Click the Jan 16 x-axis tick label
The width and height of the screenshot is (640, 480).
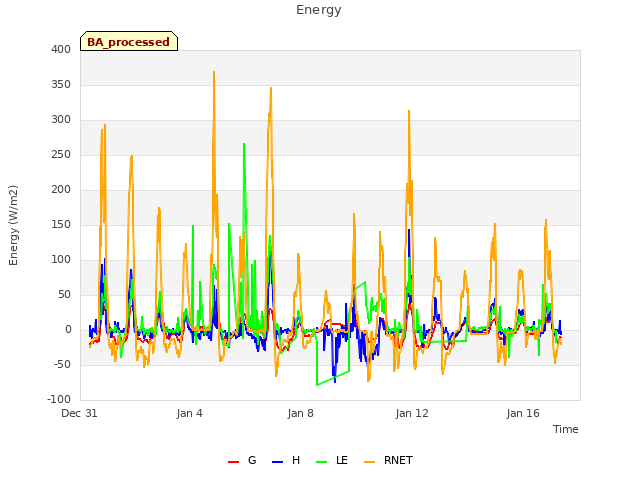coord(523,413)
